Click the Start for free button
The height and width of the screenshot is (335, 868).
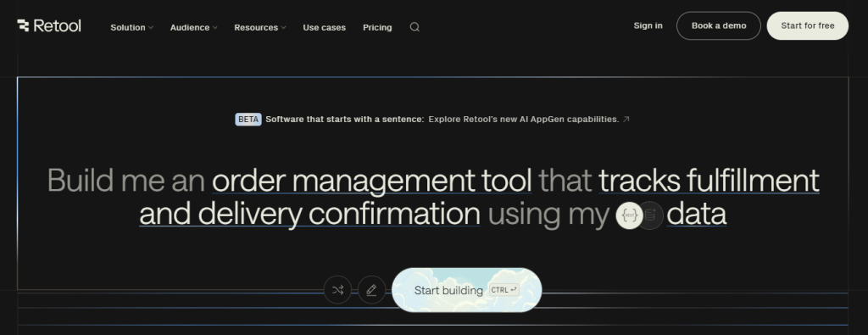(808, 25)
